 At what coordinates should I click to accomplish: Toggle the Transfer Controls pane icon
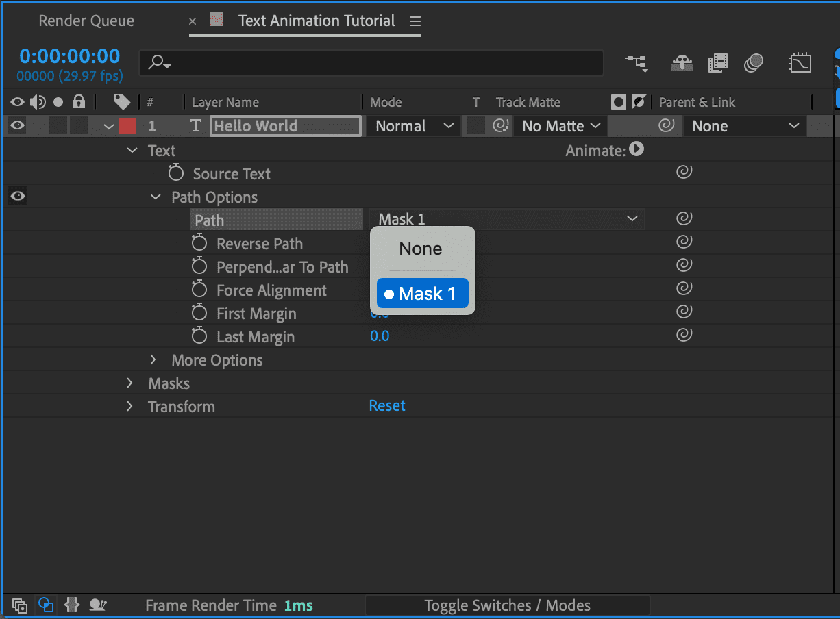46,605
